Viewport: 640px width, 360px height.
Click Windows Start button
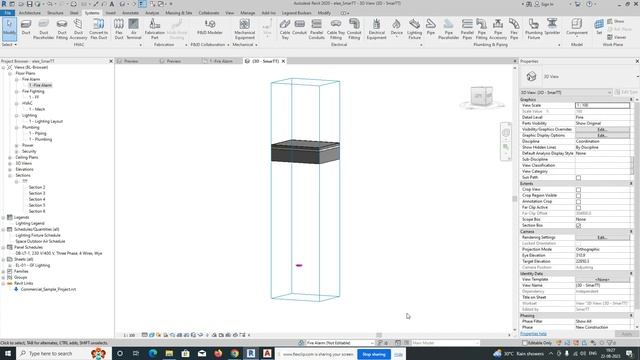coord(7,353)
